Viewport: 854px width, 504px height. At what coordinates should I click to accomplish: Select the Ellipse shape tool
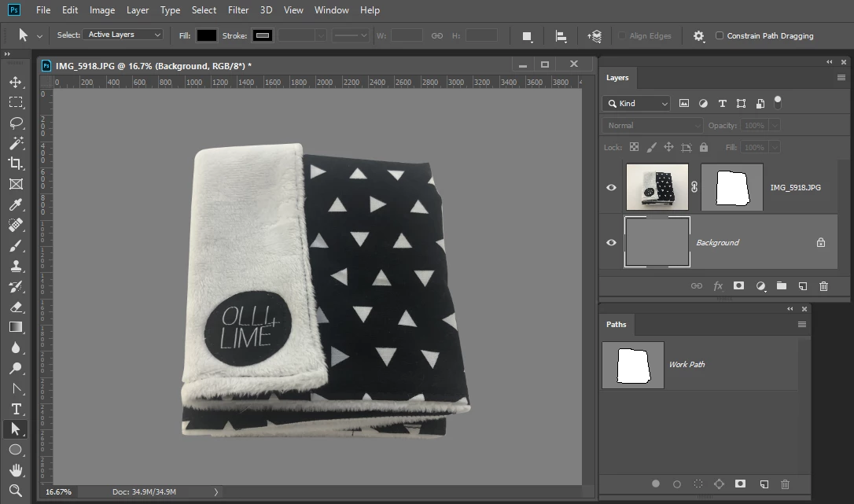(16, 450)
